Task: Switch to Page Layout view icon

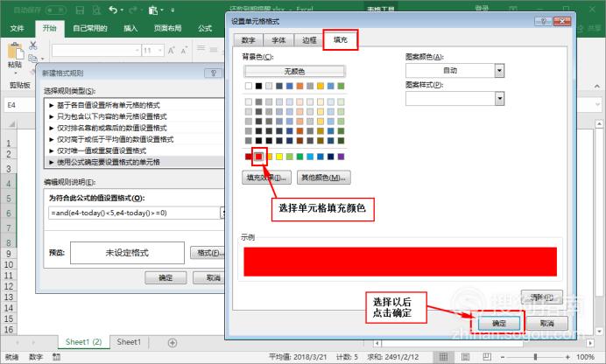Action: [x=465, y=357]
